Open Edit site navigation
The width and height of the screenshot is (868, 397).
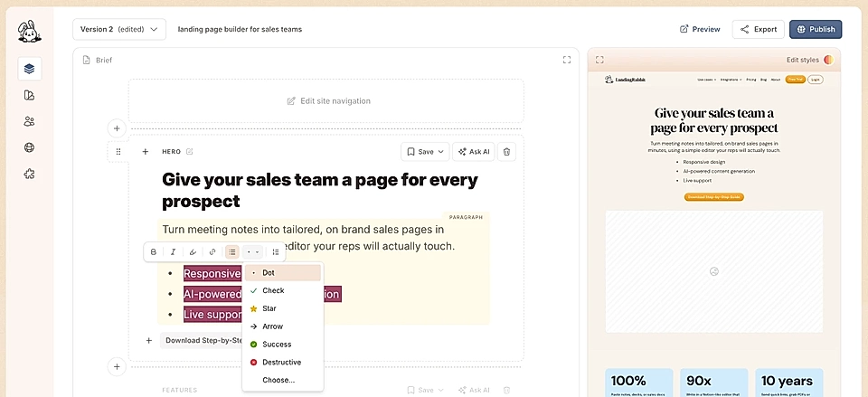pyautogui.click(x=328, y=100)
